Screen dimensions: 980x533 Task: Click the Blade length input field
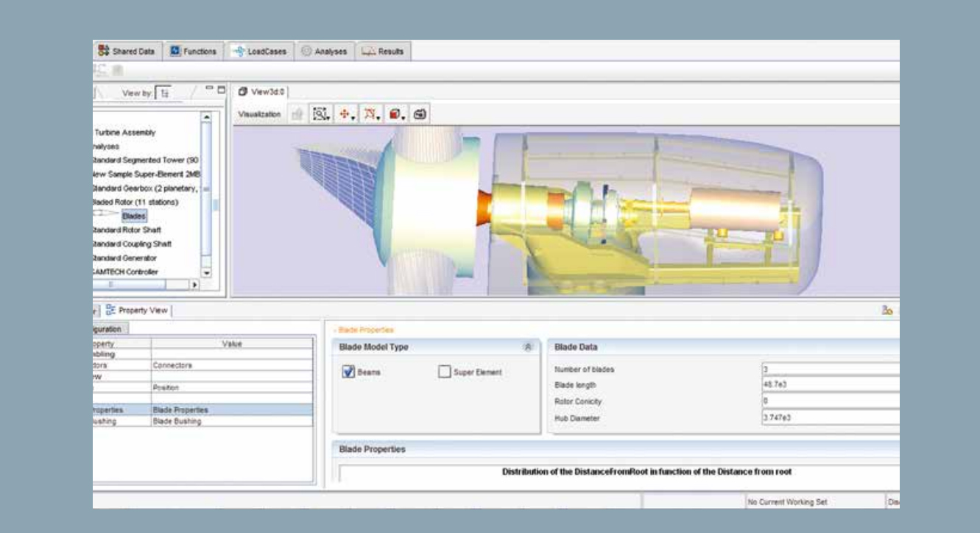[830, 385]
